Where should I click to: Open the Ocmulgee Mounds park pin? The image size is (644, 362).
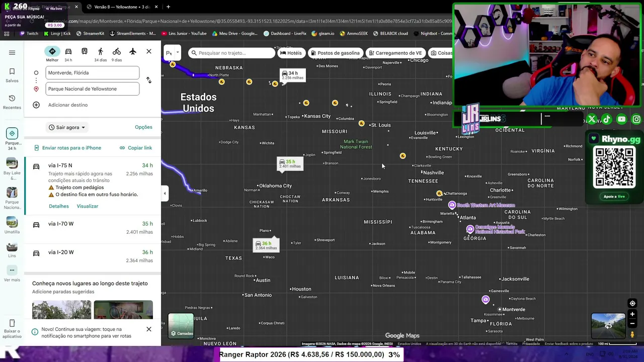tap(470, 229)
